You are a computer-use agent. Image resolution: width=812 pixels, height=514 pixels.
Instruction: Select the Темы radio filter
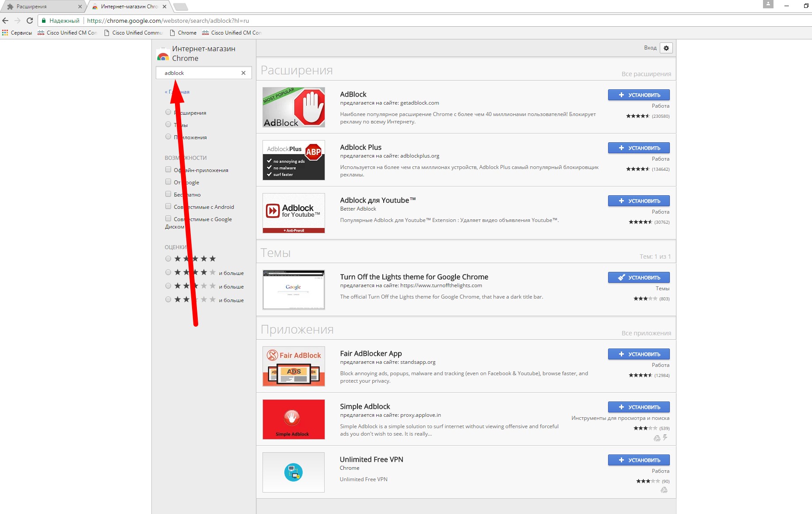coord(168,125)
